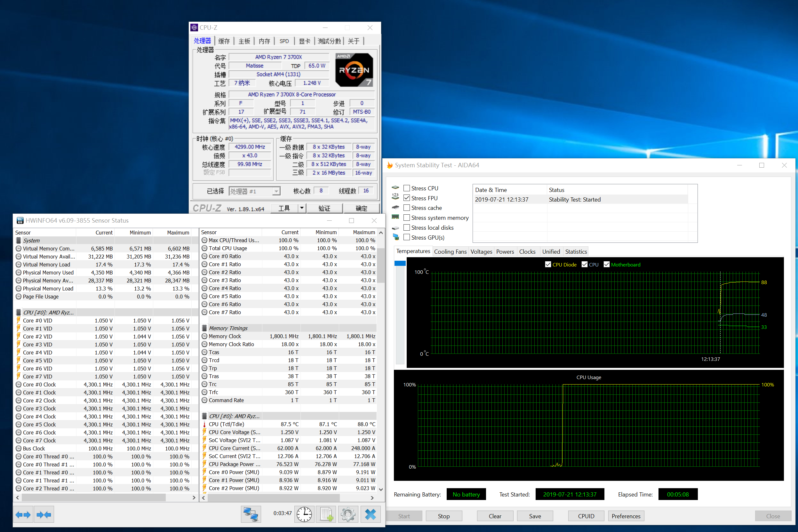798x532 pixels.
Task: Open the processor #1 selection dropdown
Action: click(276, 191)
